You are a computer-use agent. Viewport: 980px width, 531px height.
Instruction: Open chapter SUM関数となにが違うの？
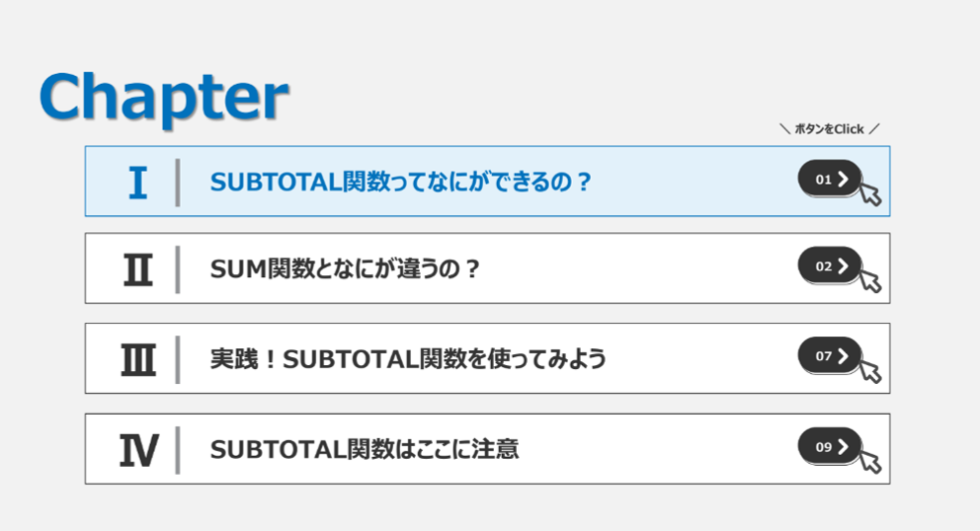click(x=345, y=269)
